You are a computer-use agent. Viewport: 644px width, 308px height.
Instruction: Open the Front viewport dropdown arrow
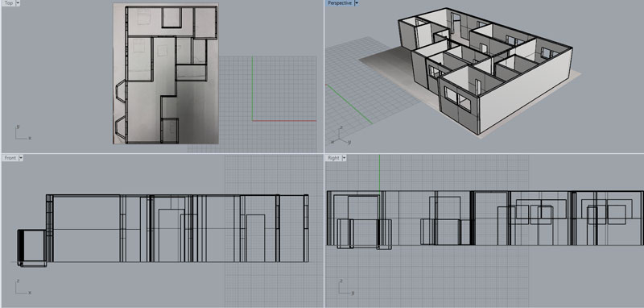coord(21,158)
